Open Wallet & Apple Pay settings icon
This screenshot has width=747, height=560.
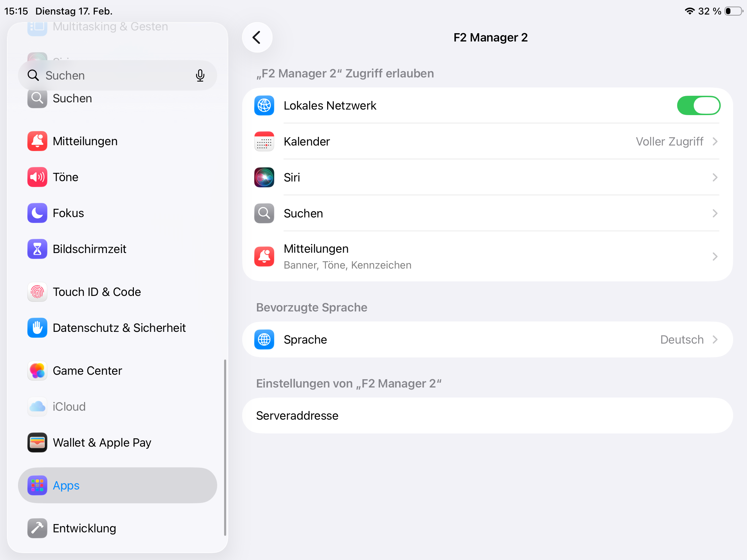pyautogui.click(x=37, y=442)
